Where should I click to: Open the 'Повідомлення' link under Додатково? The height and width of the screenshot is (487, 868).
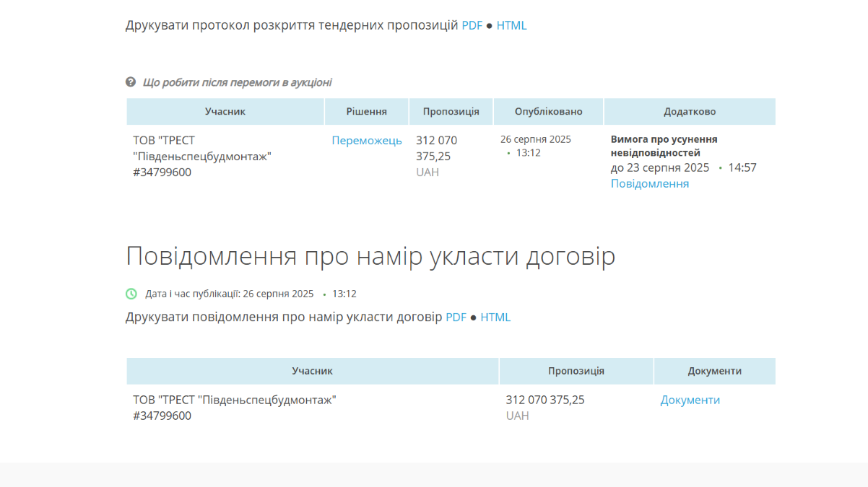pyautogui.click(x=649, y=183)
